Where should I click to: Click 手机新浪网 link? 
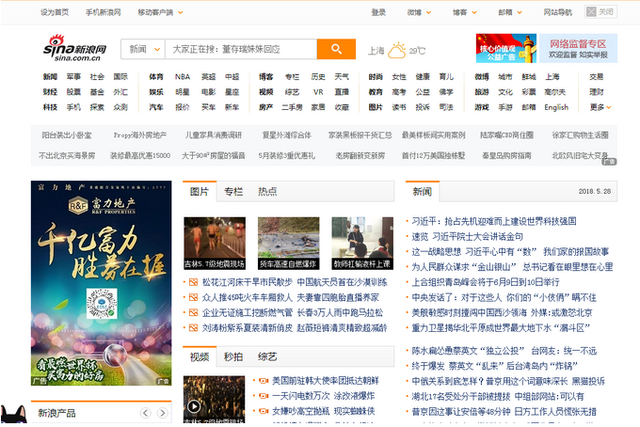click(103, 12)
